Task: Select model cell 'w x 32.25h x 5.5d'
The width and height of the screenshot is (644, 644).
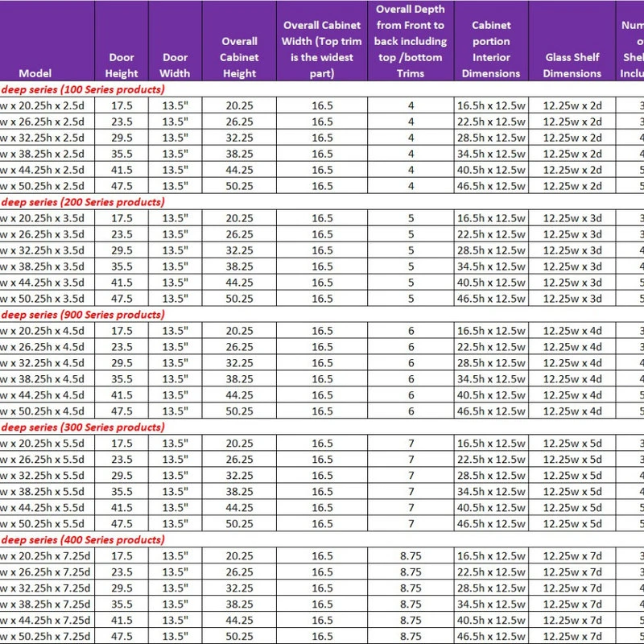Action: coord(46,476)
